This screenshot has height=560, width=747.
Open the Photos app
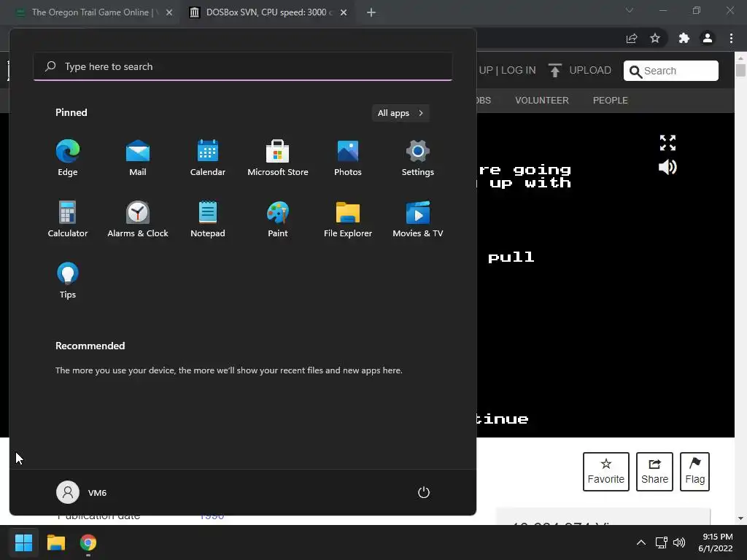[348, 158]
